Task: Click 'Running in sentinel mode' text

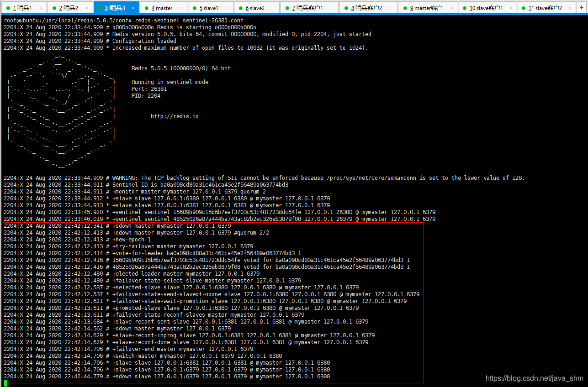Action: pos(170,82)
